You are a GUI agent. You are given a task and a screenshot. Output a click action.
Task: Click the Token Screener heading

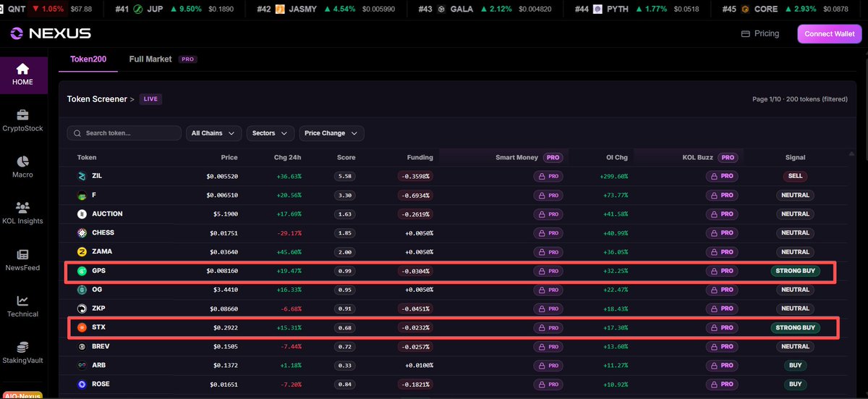pos(97,99)
